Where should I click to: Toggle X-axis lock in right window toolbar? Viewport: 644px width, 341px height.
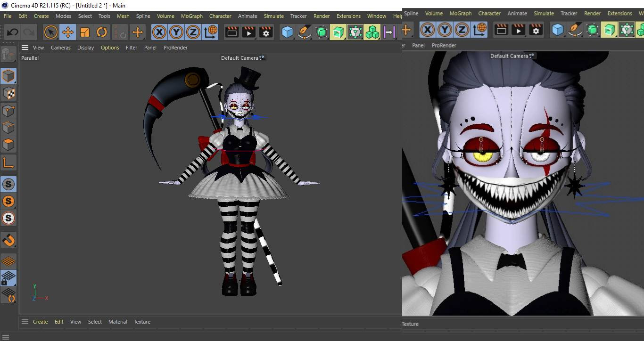[x=428, y=30]
